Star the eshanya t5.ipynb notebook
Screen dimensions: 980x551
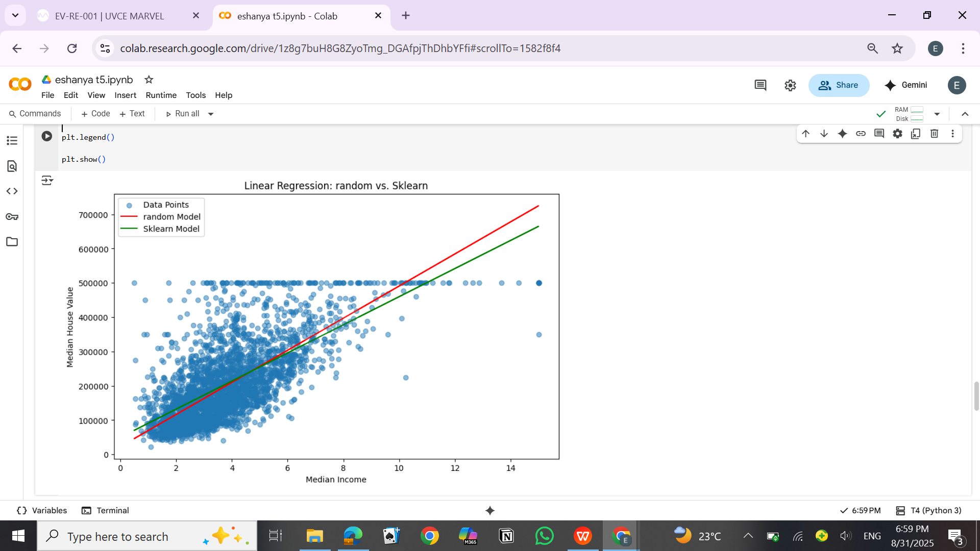(149, 80)
